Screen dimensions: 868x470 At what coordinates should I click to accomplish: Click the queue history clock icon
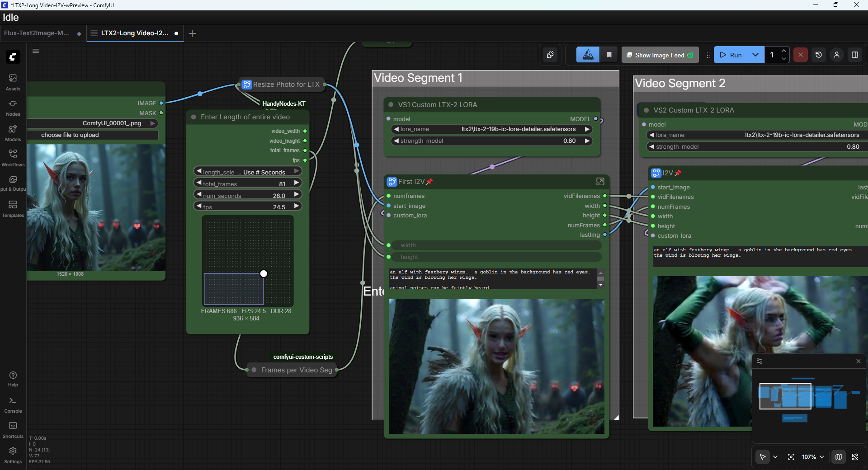(x=818, y=55)
